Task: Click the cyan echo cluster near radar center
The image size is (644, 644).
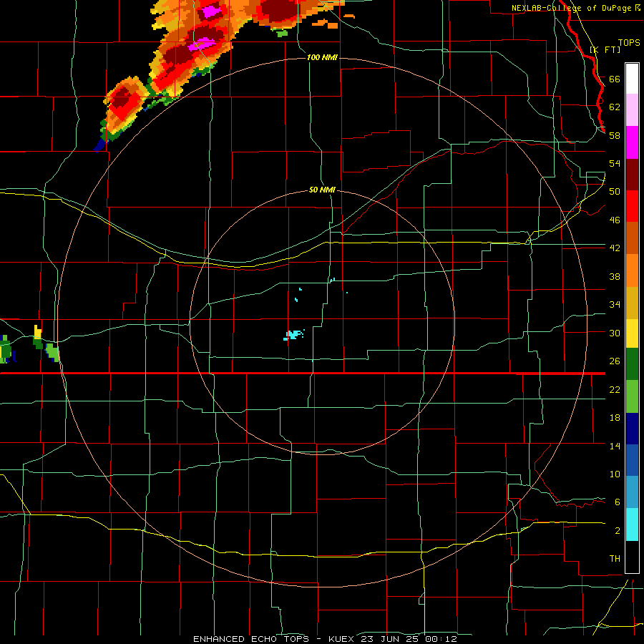Action: 294,335
